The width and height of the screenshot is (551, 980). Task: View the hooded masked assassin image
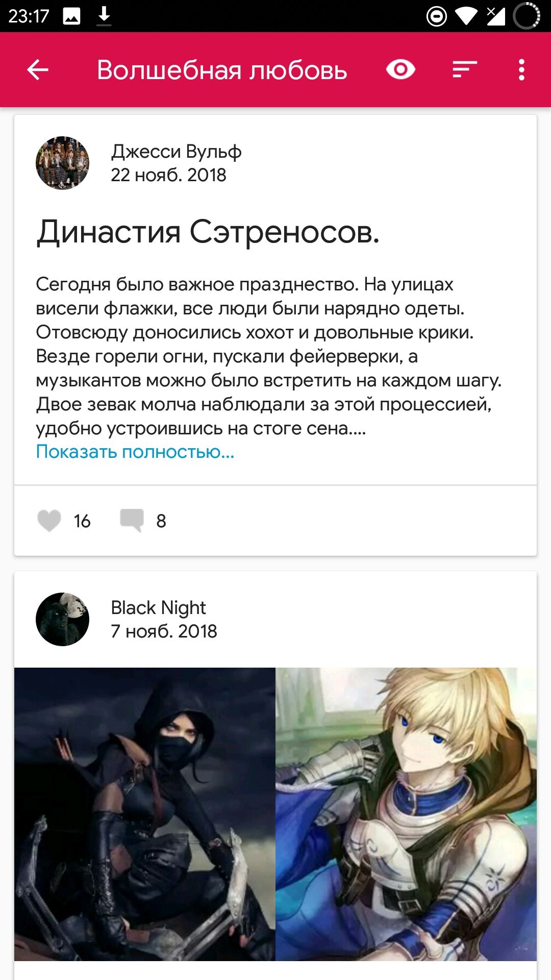[145, 814]
